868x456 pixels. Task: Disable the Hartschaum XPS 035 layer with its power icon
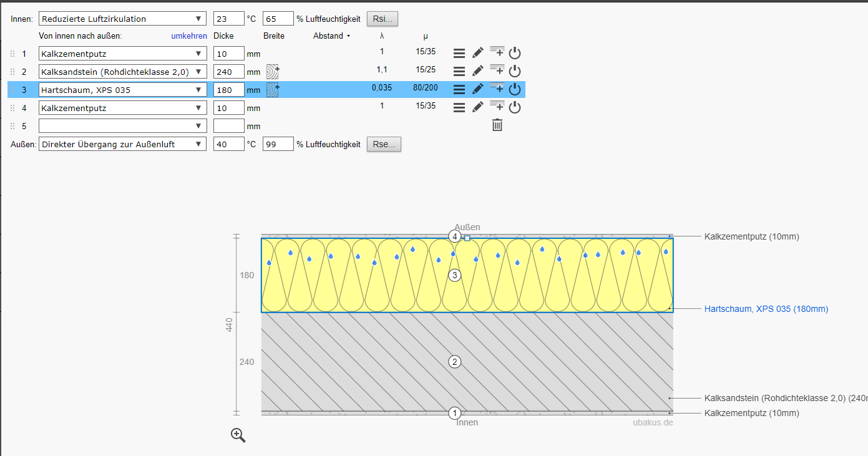[x=515, y=89]
